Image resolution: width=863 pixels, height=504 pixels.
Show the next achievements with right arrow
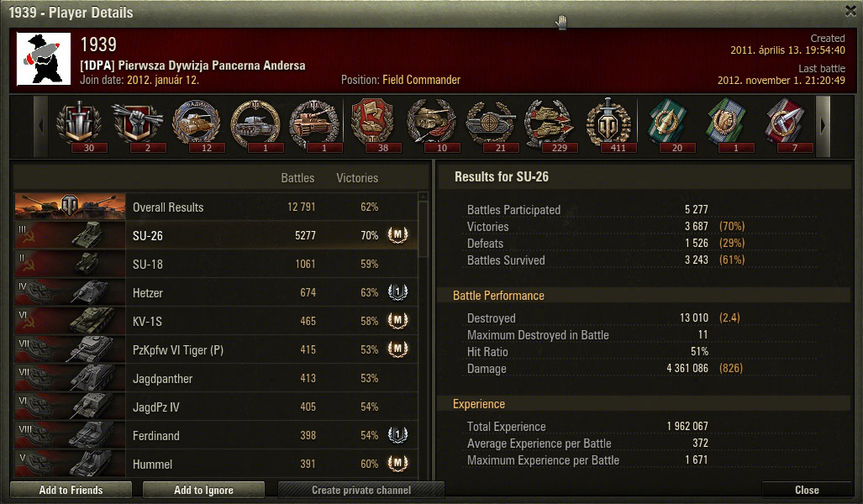coord(823,126)
